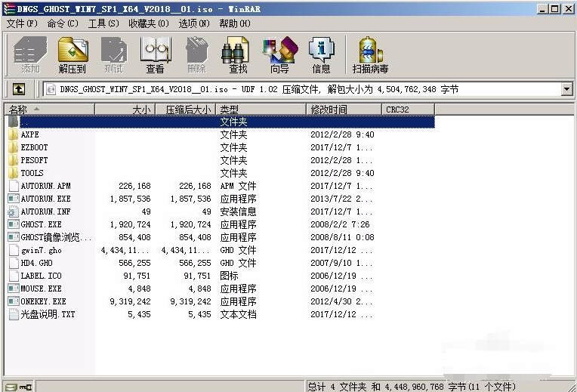577x392 pixels.
Task: Open the Tools (工具) menu
Action: [x=103, y=23]
